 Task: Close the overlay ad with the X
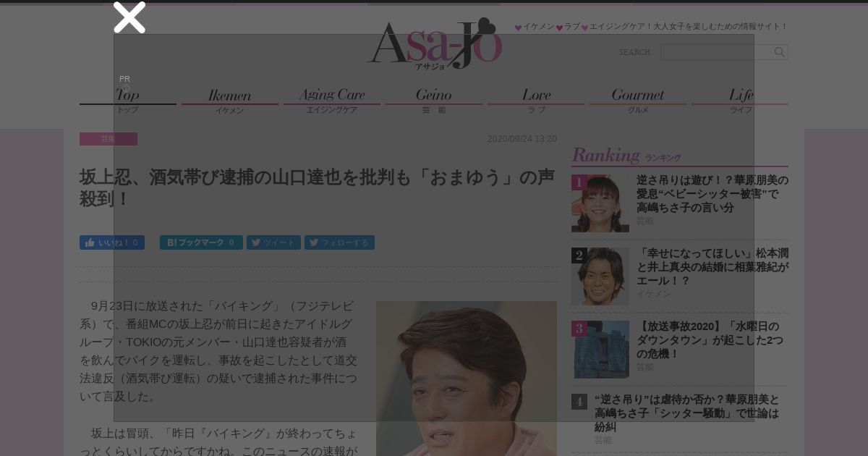129,17
